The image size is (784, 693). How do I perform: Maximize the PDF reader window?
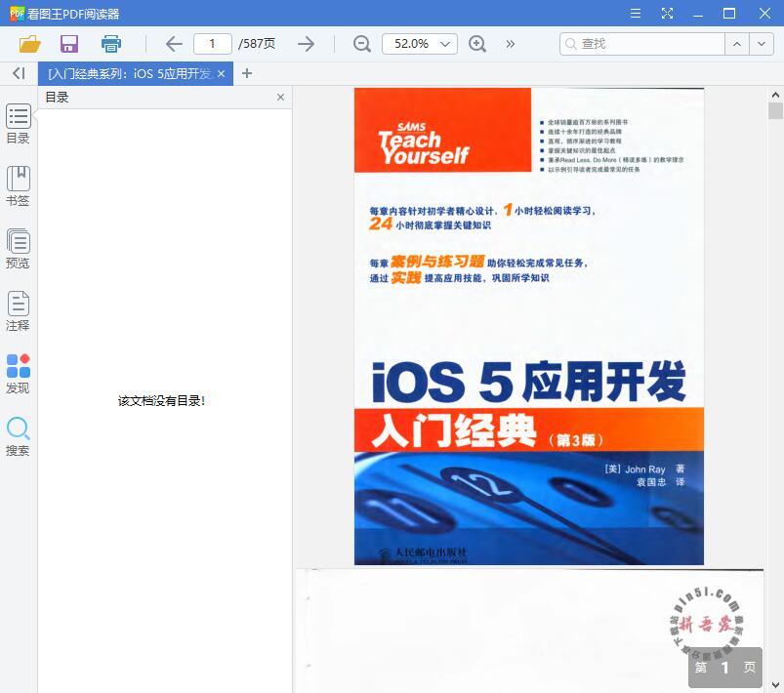coord(729,14)
